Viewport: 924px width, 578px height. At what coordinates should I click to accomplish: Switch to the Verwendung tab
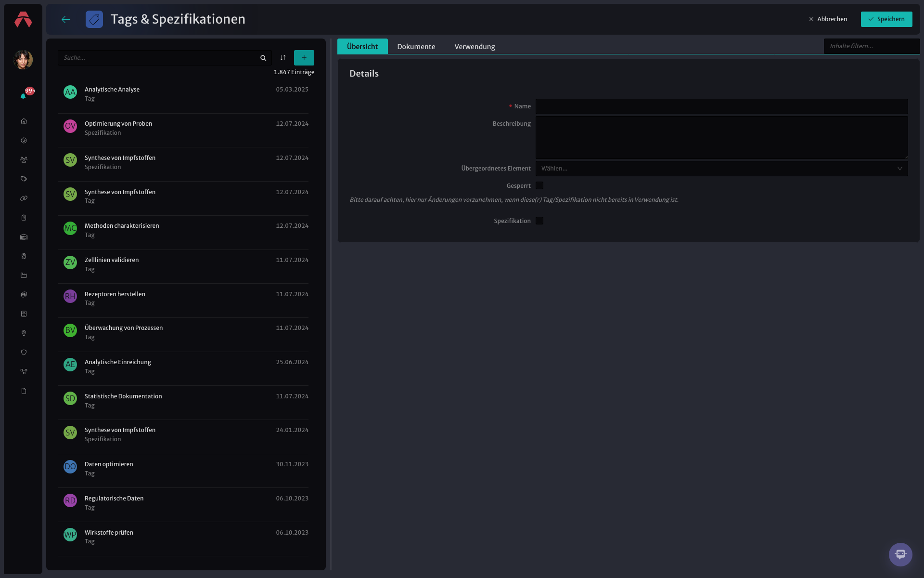(475, 46)
